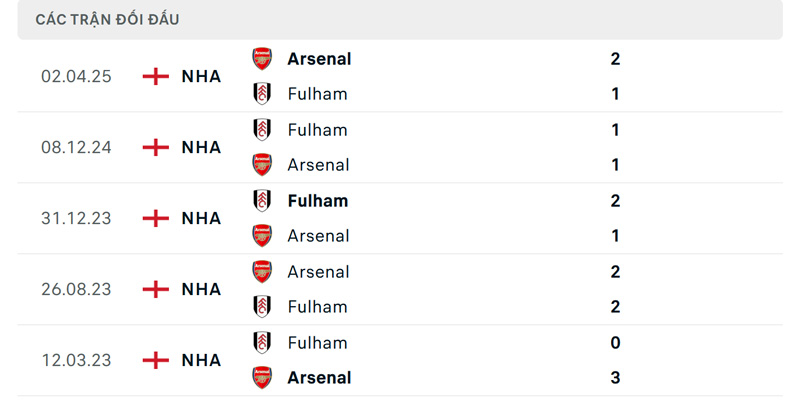Image resolution: width=800 pixels, height=400 pixels.
Task: Click the England flag beside 12.03.23
Action: pyautogui.click(x=156, y=360)
